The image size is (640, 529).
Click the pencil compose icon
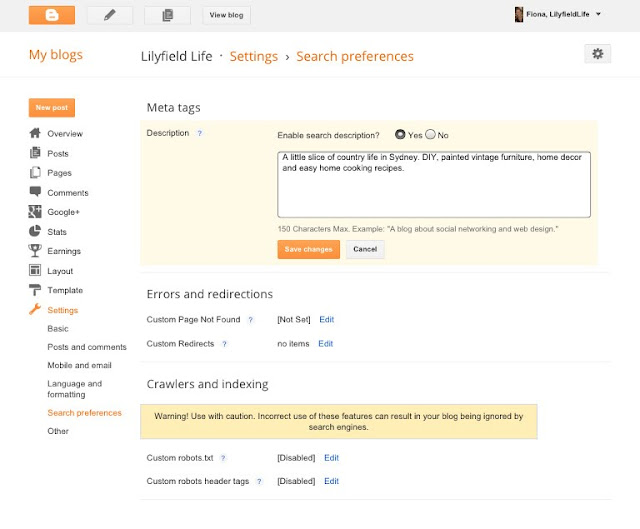point(109,15)
